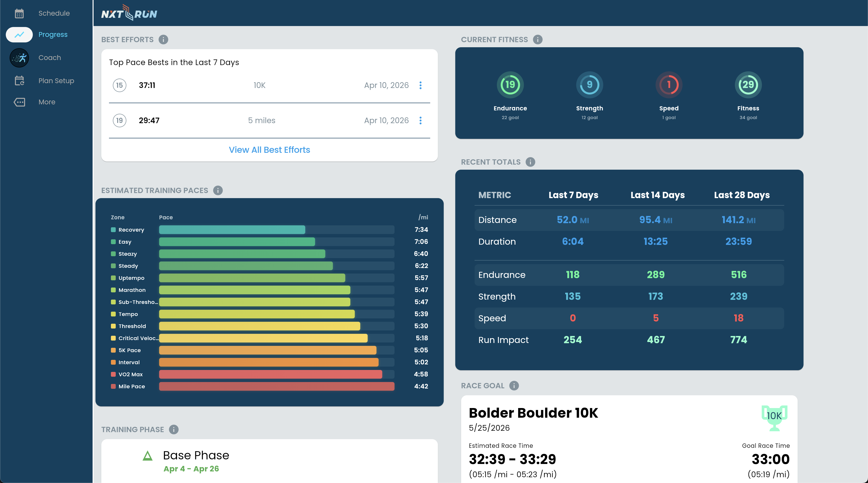Screen dimensions: 868x483
Task: Open the More navigation item
Action: (x=47, y=102)
